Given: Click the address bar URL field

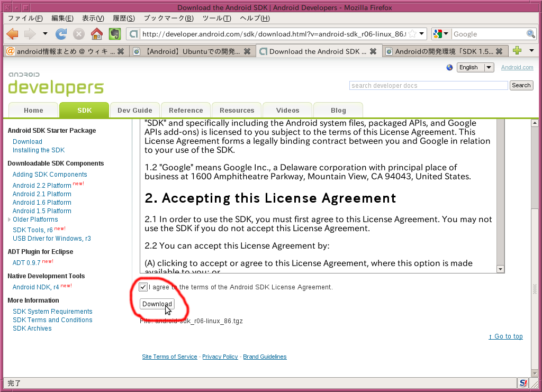Looking at the screenshot, I should click(x=274, y=34).
